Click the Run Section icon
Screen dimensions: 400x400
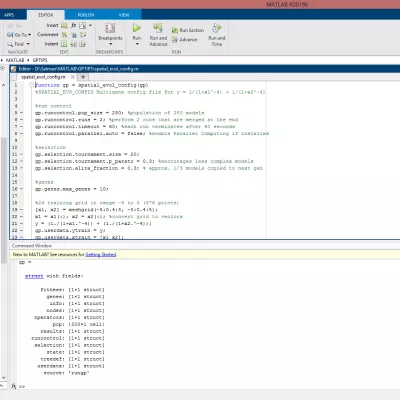[175, 30]
